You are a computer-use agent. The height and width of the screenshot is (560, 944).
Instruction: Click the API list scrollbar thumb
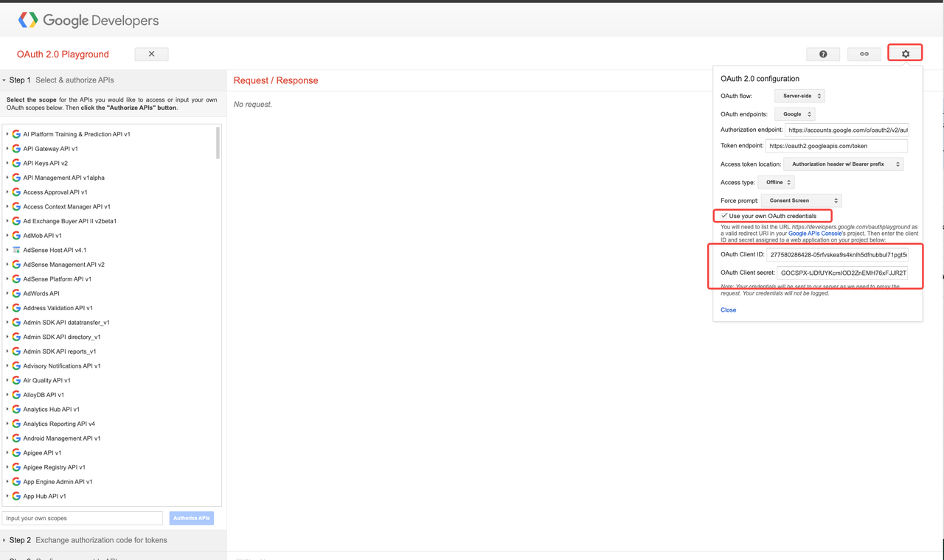pos(218,143)
